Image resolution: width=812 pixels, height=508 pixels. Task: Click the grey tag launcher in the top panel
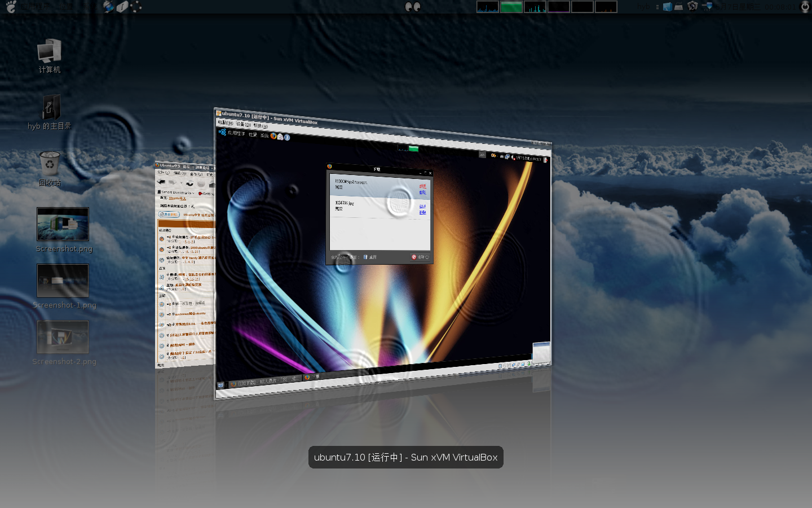[x=122, y=7]
